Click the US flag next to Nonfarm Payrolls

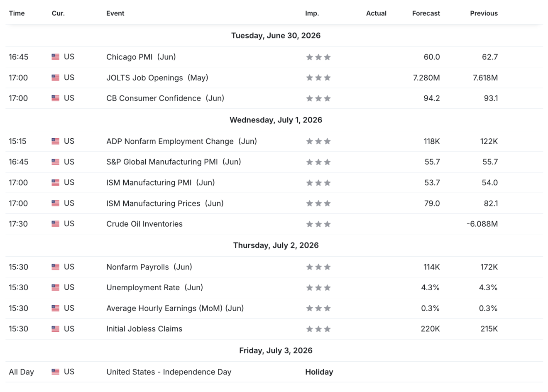click(55, 267)
